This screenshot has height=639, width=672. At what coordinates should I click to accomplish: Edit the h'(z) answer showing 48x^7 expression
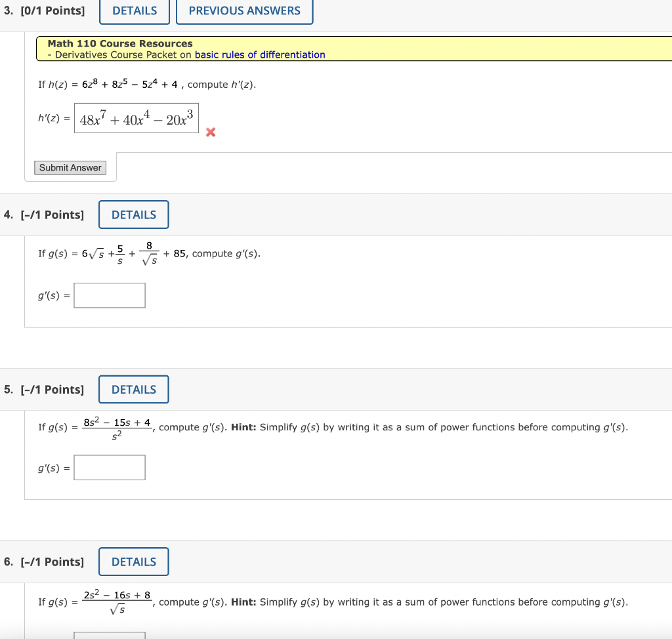pyautogui.click(x=136, y=118)
